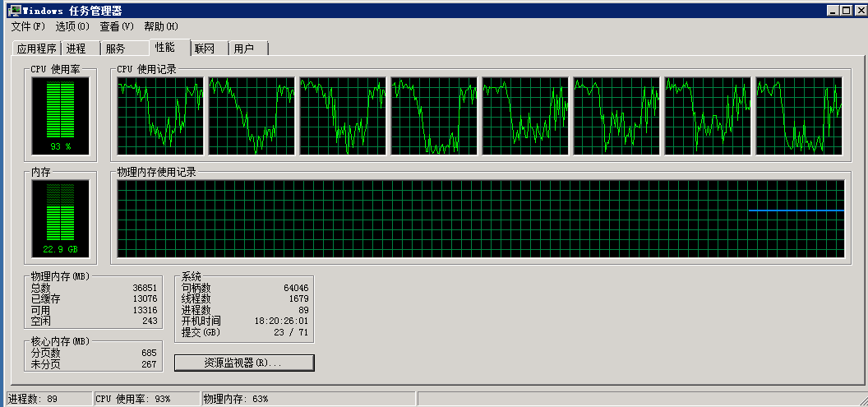Switch to the 联网 tab
Screen dimensions: 868x407
coord(210,49)
